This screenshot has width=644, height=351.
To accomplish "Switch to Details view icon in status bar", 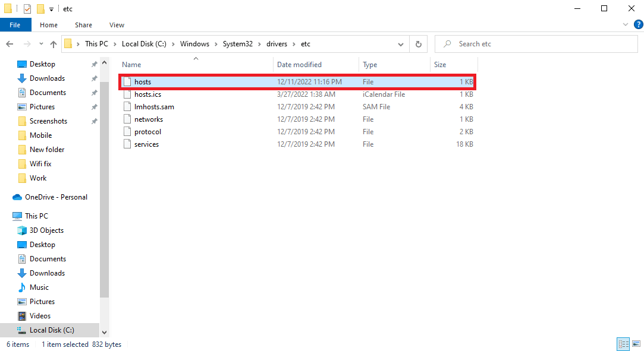I will click(623, 344).
